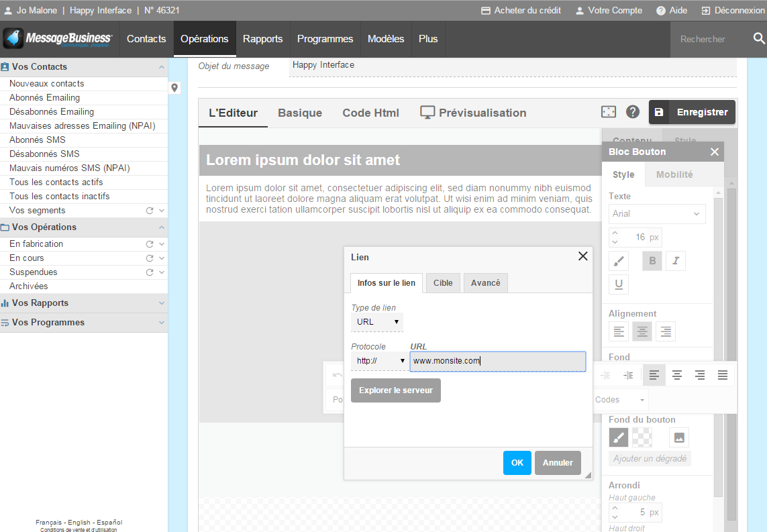Pick an image for the button background

click(678, 437)
